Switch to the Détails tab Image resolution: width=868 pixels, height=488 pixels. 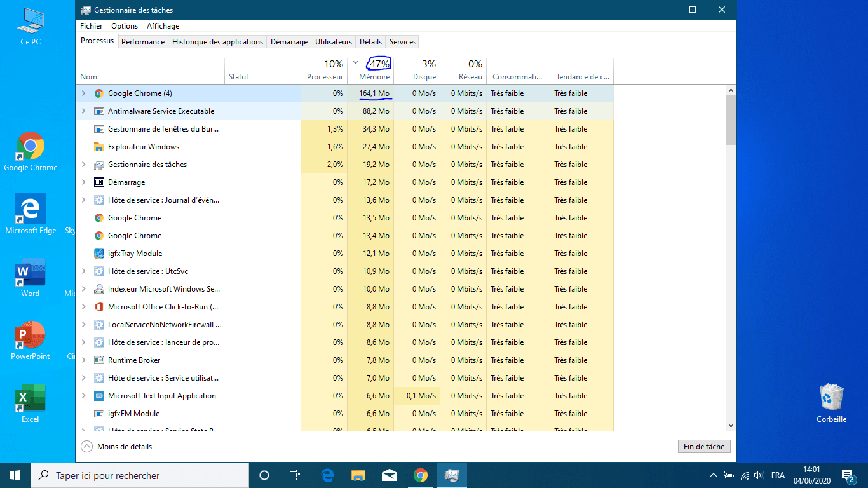[x=370, y=42]
